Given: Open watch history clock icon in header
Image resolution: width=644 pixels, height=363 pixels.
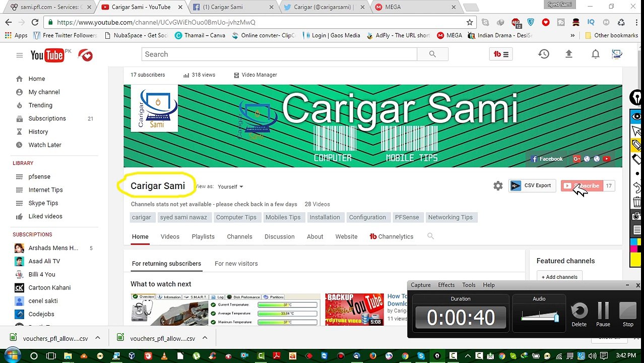Looking at the screenshot, I should [543, 54].
